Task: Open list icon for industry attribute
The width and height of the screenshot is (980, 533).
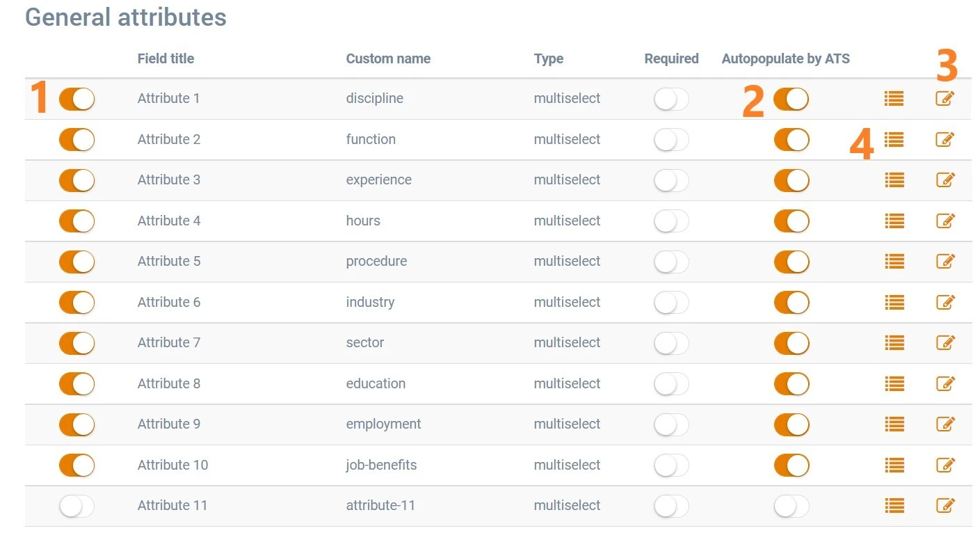Action: tap(894, 303)
